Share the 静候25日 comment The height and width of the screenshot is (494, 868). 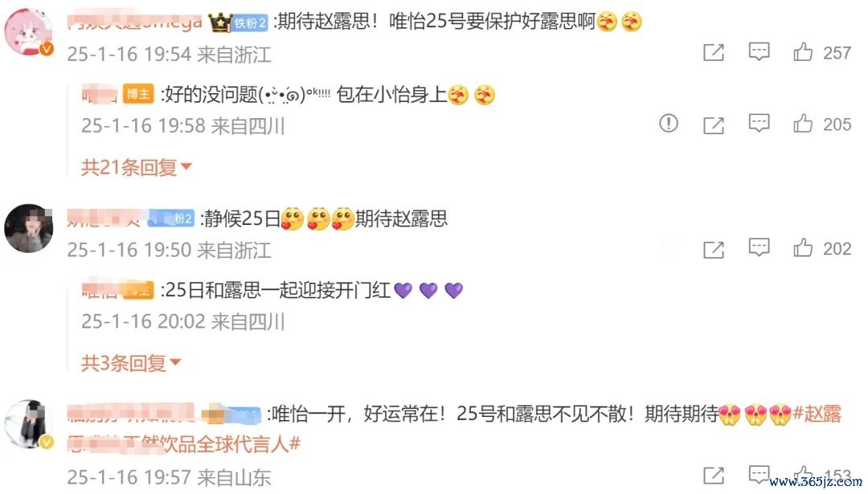pyautogui.click(x=714, y=250)
